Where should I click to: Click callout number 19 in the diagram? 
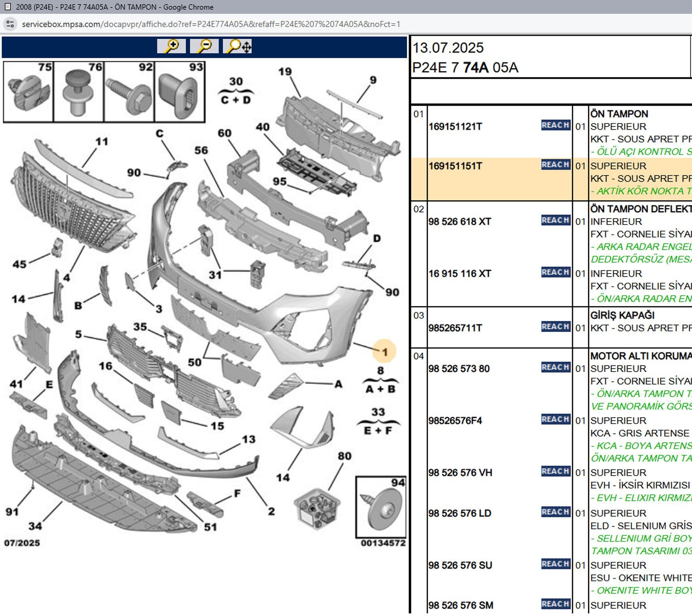(x=285, y=72)
